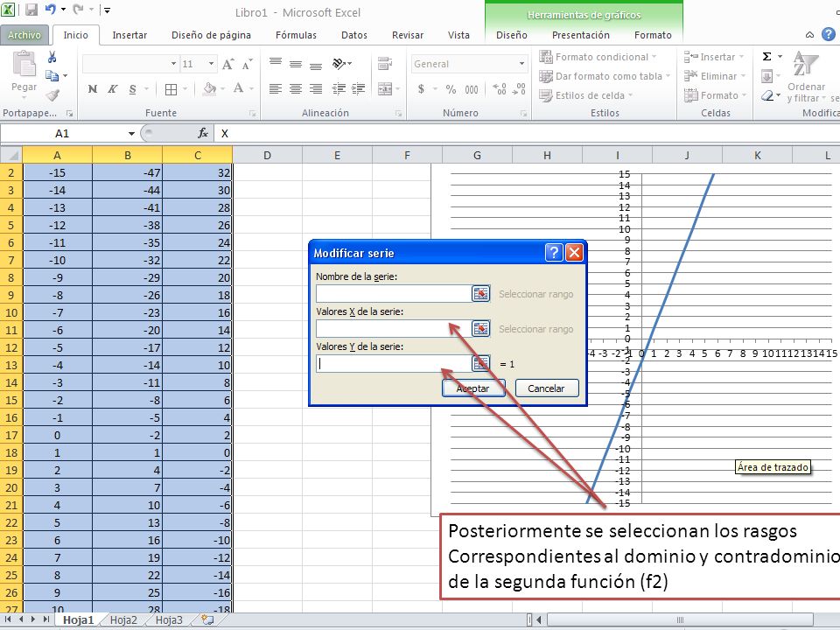Click the Copy icon in Portapapeles
This screenshot has width=840, height=630.
pyautogui.click(x=52, y=75)
